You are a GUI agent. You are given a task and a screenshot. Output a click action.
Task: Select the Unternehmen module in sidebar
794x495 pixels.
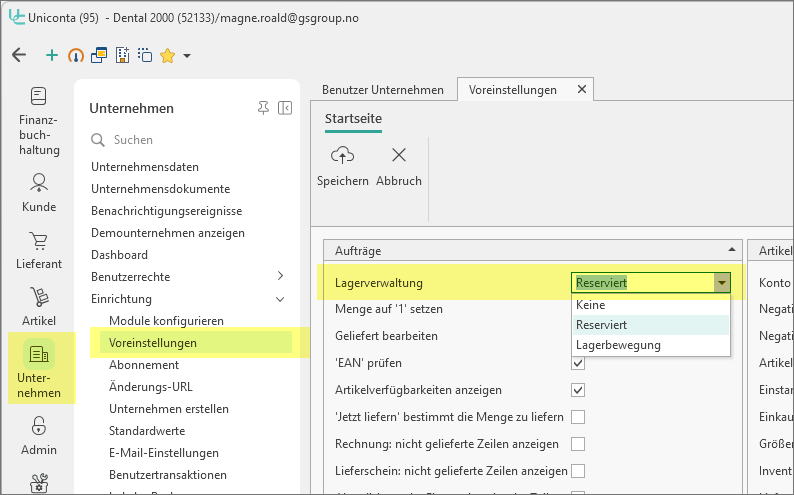pyautogui.click(x=39, y=369)
